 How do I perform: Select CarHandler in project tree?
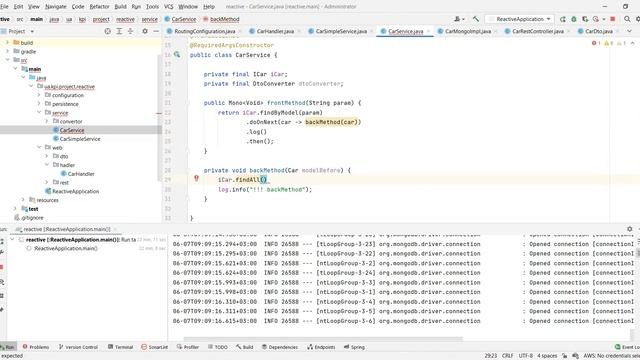pyautogui.click(x=81, y=174)
